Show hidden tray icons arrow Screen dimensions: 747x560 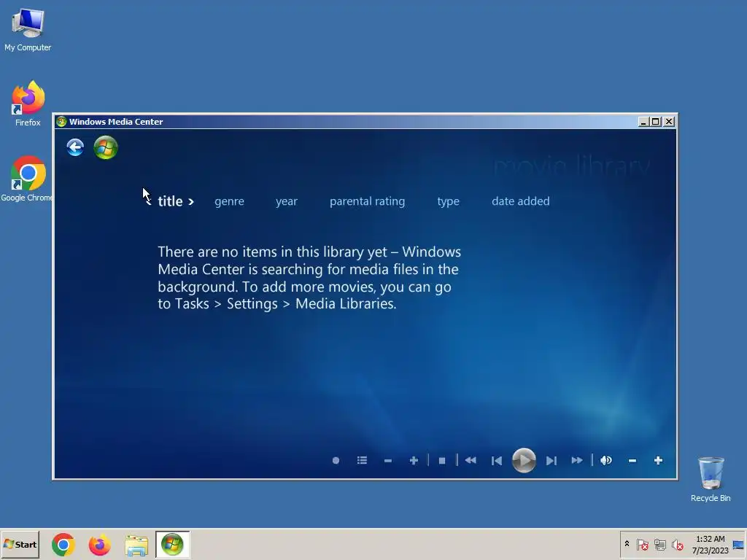point(627,544)
